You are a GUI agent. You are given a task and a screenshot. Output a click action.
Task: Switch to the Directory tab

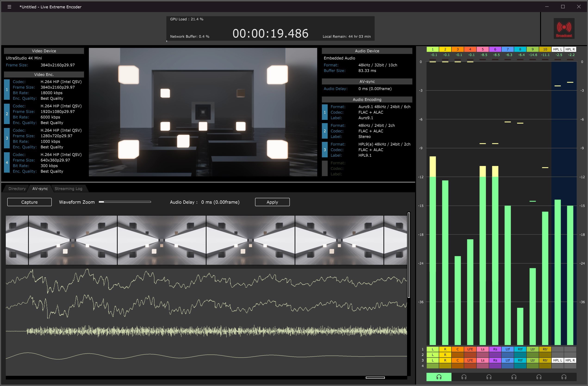point(17,189)
